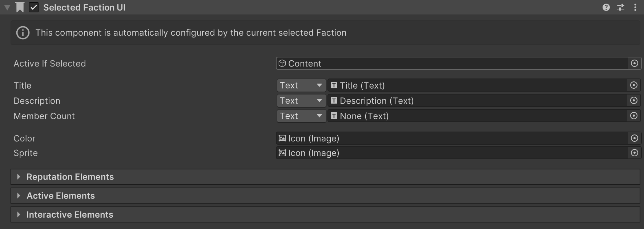Open the component help reference icon
The height and width of the screenshot is (229, 644).
coord(606,7)
